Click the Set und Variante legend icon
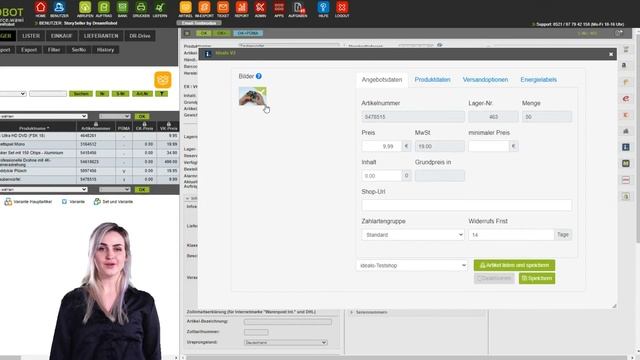Screen dimensions: 640x360 pyautogui.click(x=97, y=202)
